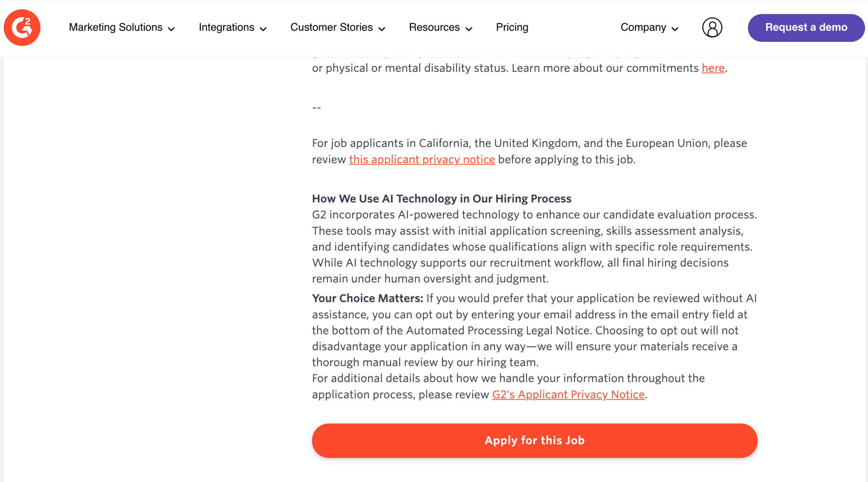Expand the Customer Stories menu
The width and height of the screenshot is (868, 482).
338,27
